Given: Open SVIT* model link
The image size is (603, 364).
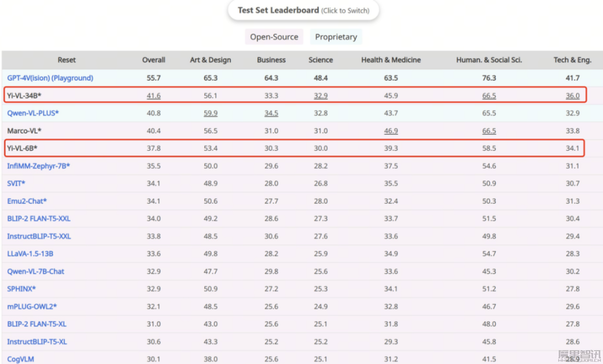Looking at the screenshot, I should coord(16,184).
